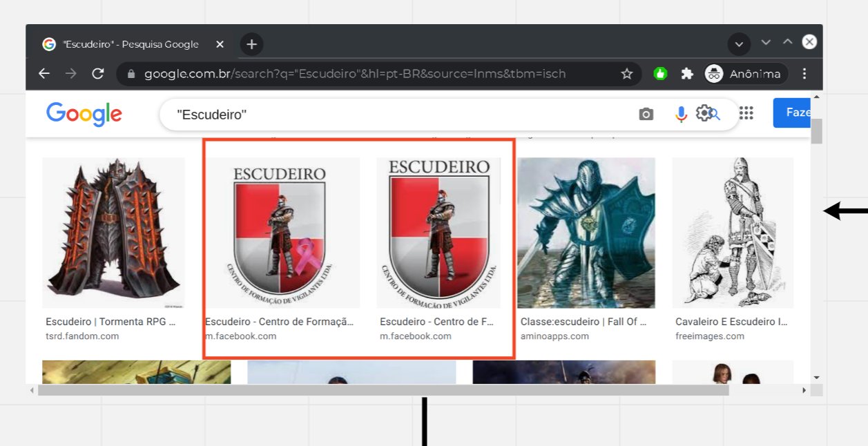Image resolution: width=868 pixels, height=446 pixels.
Task: Open the green thumbs-up extension
Action: 660,74
